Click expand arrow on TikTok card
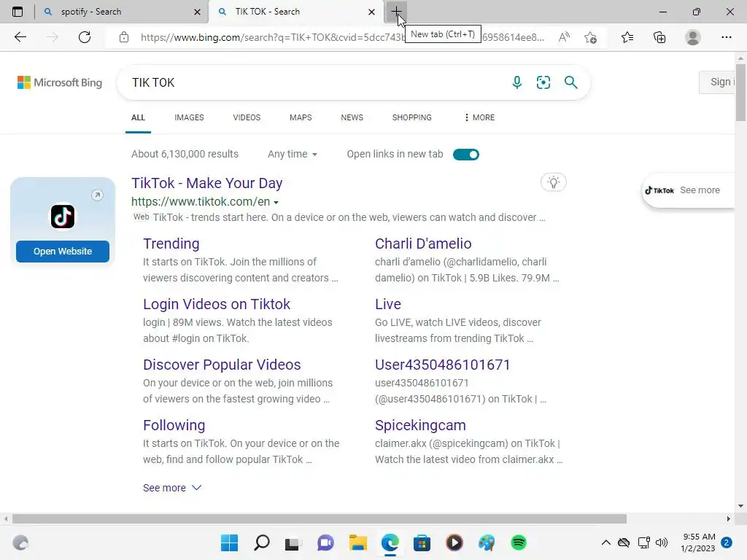Viewport: 747px width, 560px height. (97, 195)
